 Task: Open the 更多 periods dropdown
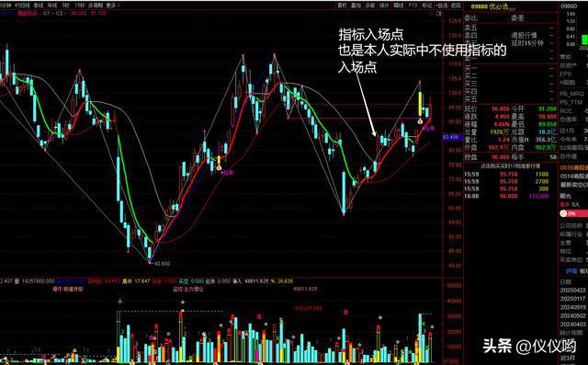coord(112,6)
